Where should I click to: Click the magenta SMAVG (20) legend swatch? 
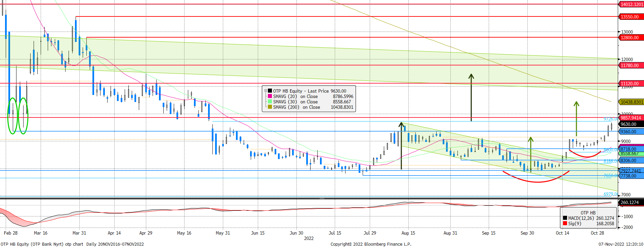(x=270, y=96)
